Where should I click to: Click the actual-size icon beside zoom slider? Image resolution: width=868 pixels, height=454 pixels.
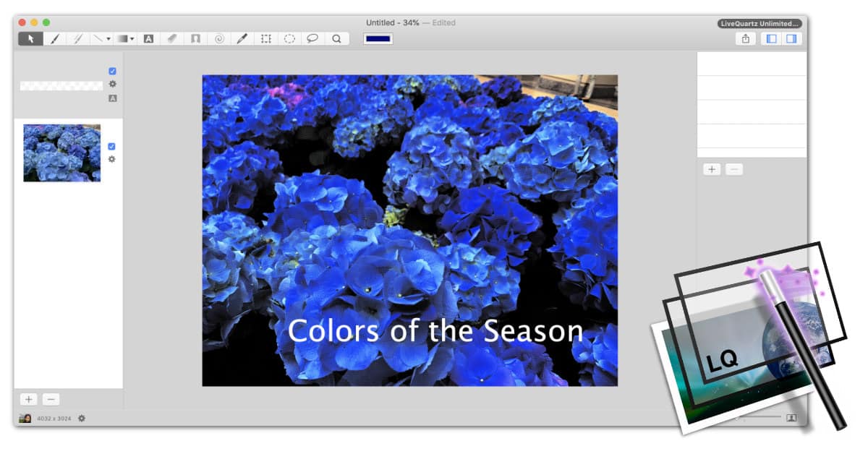[x=791, y=418]
